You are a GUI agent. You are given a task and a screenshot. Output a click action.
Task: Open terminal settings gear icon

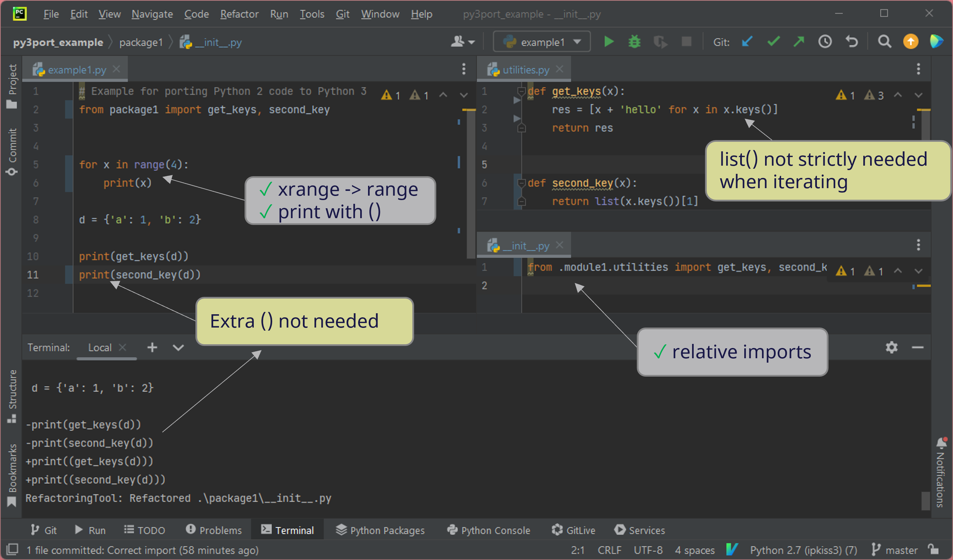(x=891, y=347)
